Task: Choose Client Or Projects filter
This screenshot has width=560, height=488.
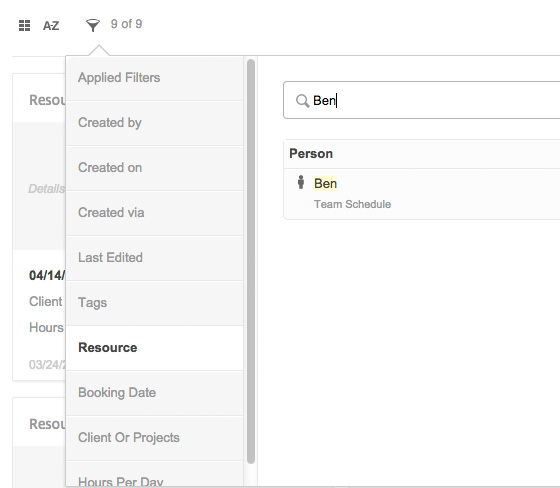Action: 155,438
